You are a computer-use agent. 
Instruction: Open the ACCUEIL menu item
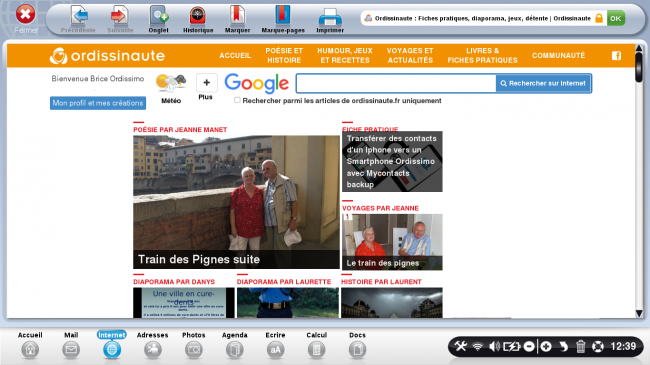pos(235,56)
